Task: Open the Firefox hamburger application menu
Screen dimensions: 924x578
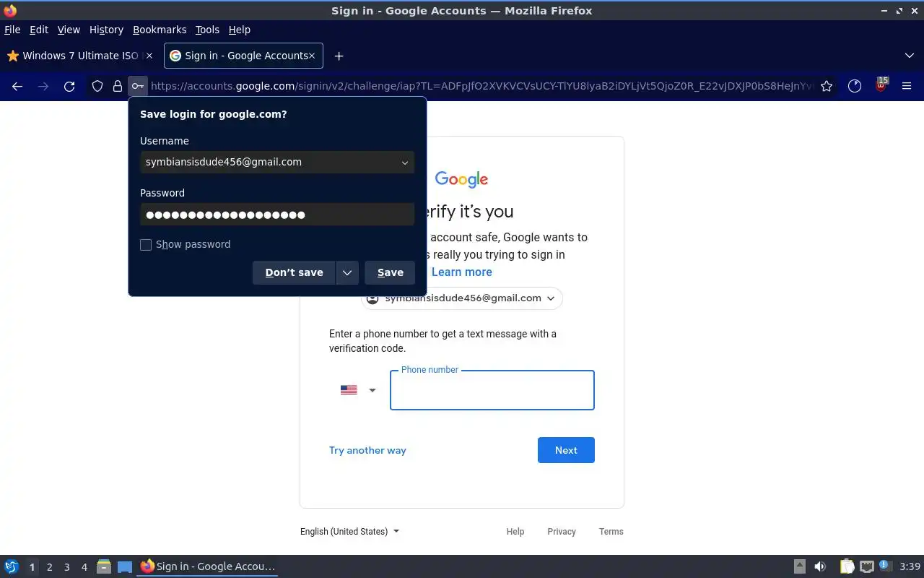Action: point(907,86)
